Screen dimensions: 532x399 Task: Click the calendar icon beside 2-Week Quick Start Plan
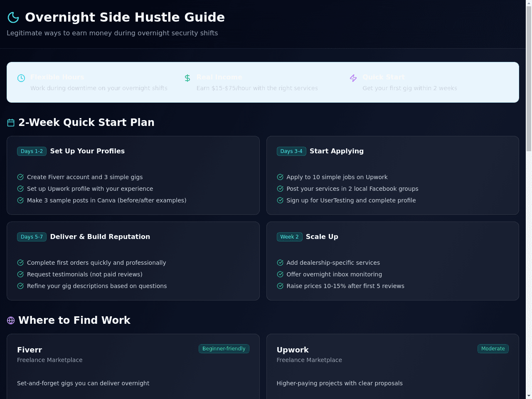tap(11, 123)
